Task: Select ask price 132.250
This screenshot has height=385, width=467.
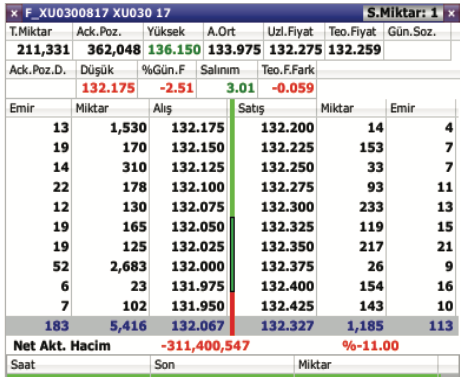Action: tap(287, 168)
